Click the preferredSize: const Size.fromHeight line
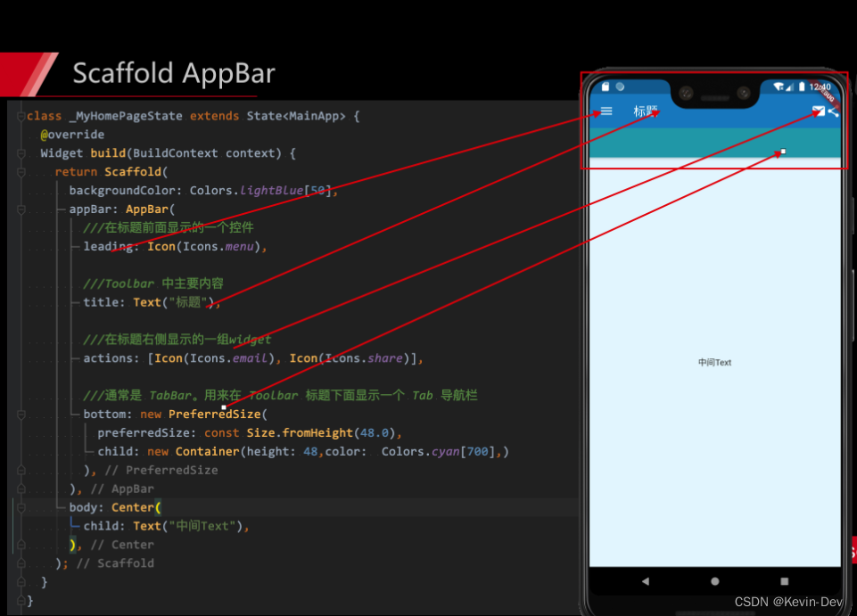The width and height of the screenshot is (857, 616). (250, 433)
